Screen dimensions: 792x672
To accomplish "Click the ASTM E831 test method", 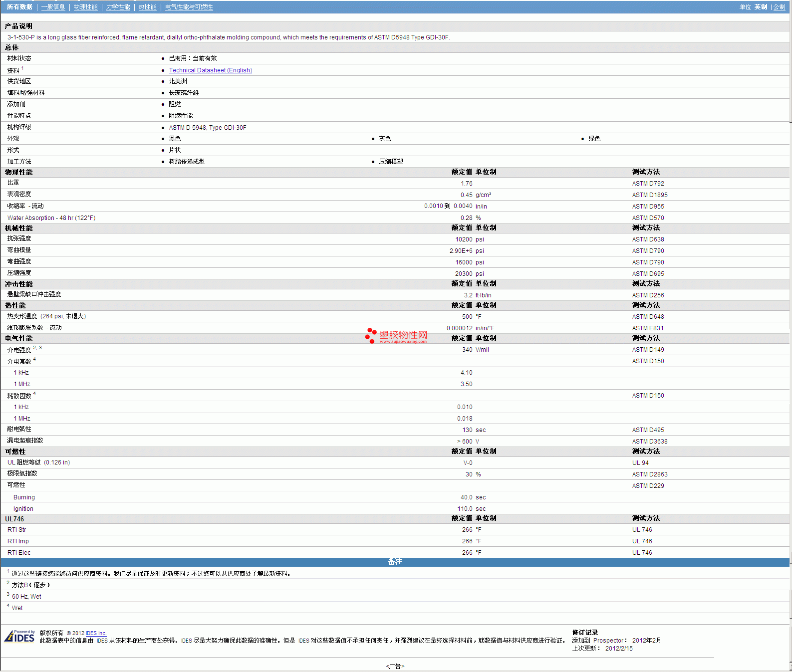I will coord(647,328).
